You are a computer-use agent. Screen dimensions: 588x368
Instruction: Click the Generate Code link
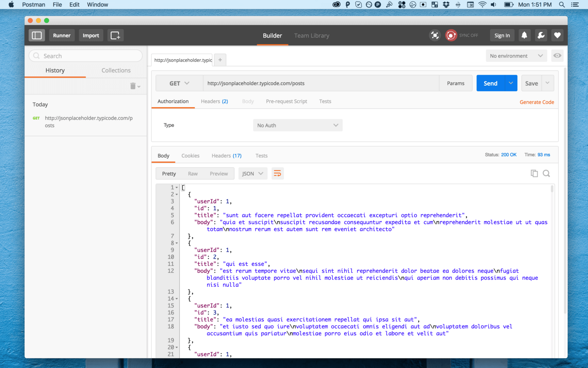pyautogui.click(x=537, y=102)
